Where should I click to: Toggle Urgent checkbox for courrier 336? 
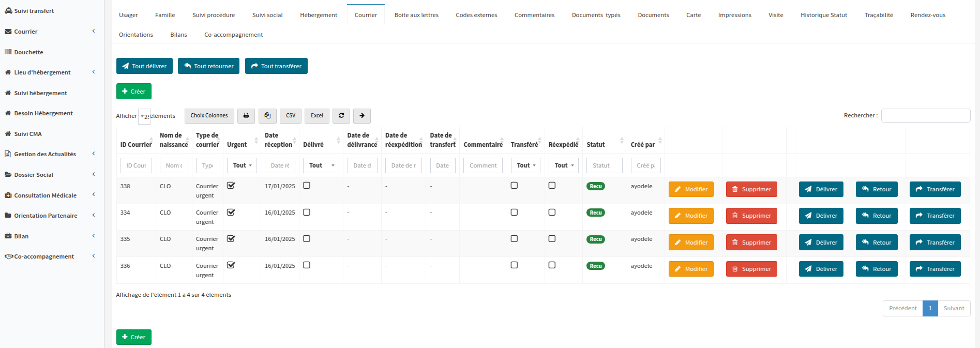[x=231, y=265]
